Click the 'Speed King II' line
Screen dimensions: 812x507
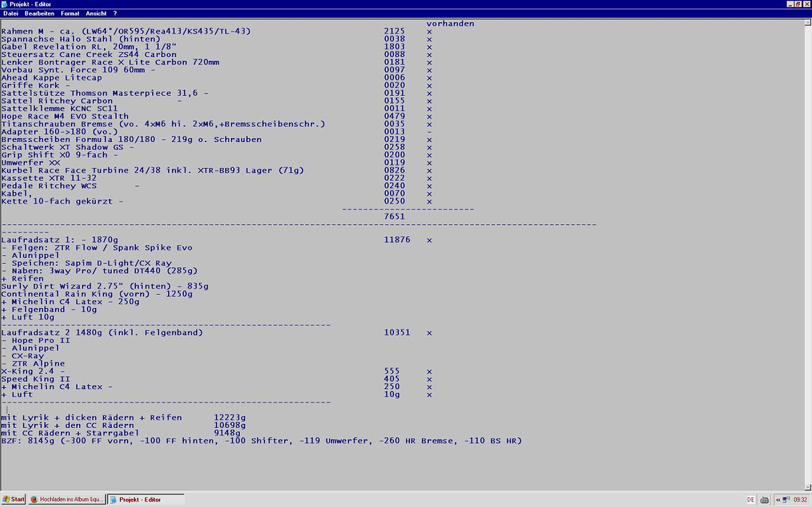point(35,379)
